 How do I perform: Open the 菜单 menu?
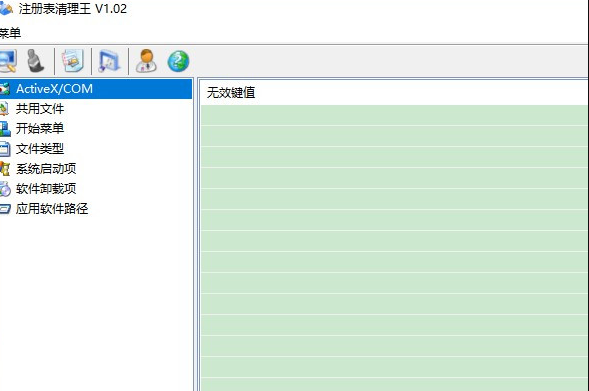click(x=10, y=33)
